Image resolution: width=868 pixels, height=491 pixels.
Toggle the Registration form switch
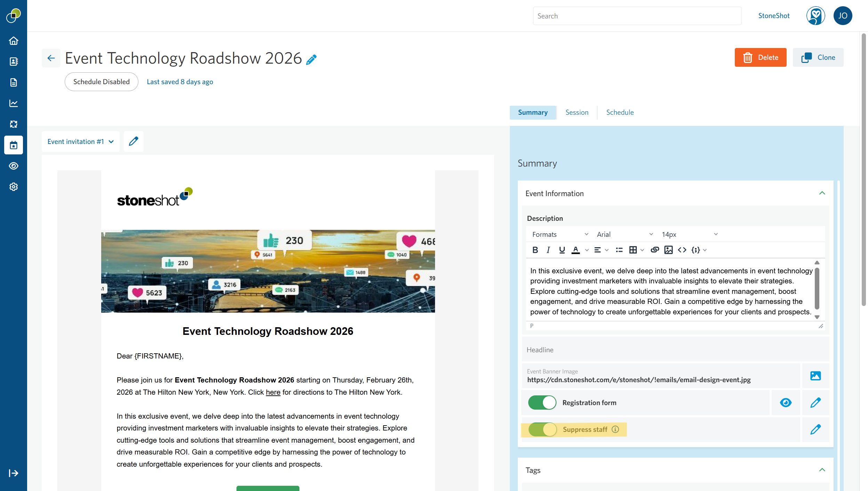pos(542,403)
